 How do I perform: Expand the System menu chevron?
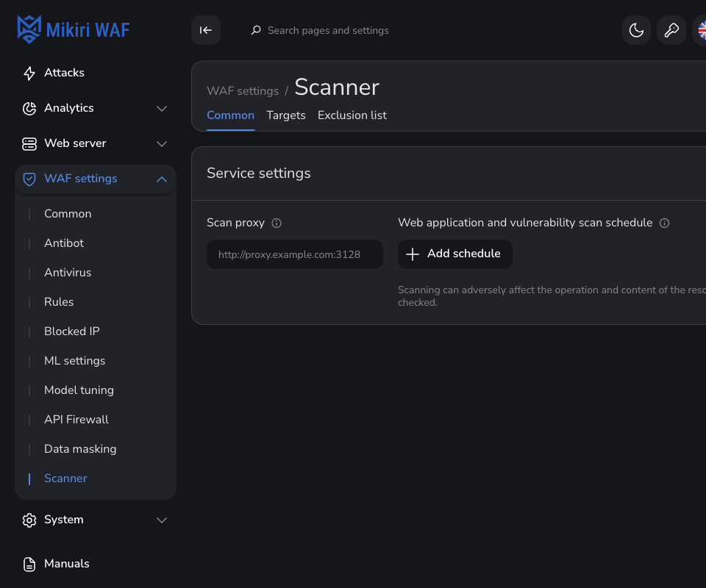click(x=162, y=520)
